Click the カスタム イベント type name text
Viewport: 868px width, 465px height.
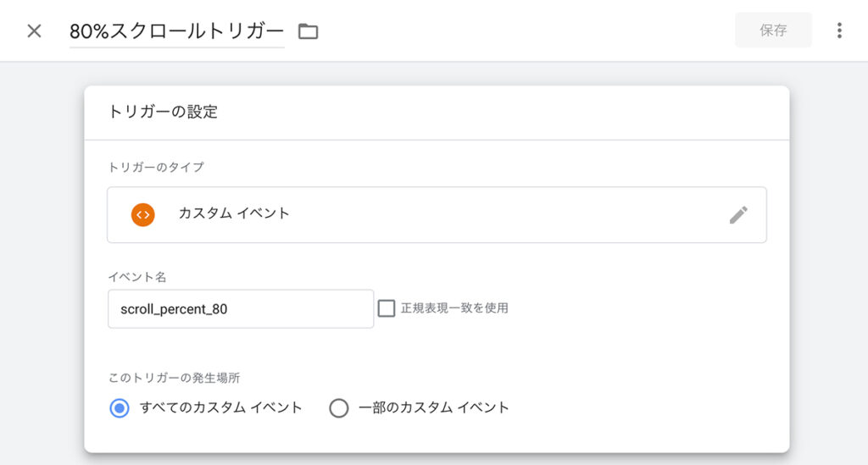coord(234,213)
